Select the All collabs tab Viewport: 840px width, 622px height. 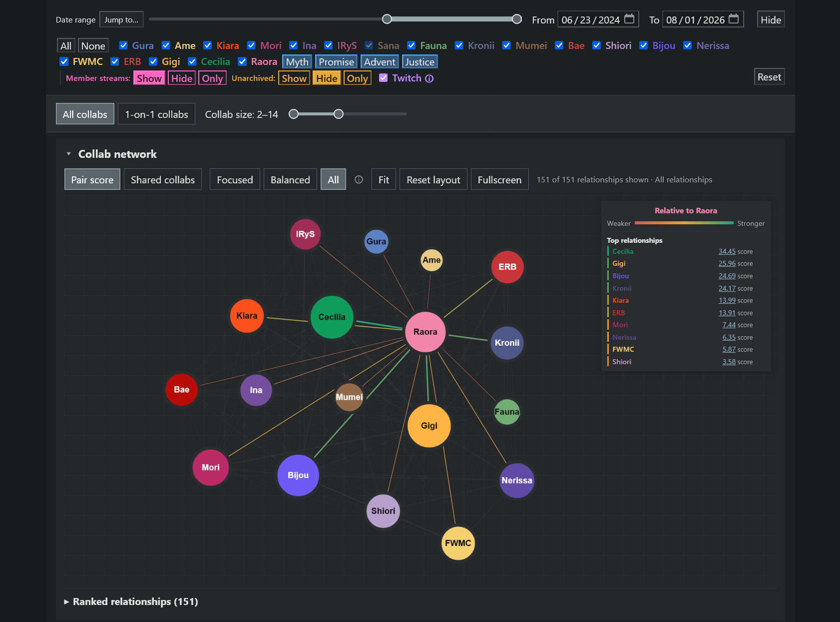pyautogui.click(x=85, y=114)
